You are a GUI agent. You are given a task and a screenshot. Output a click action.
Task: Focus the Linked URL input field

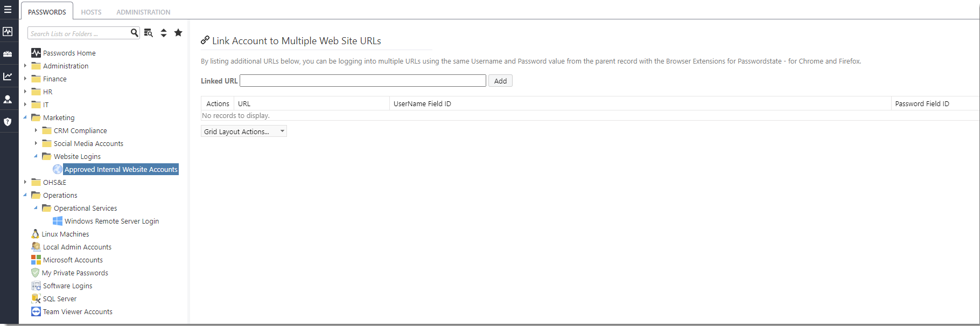363,80
